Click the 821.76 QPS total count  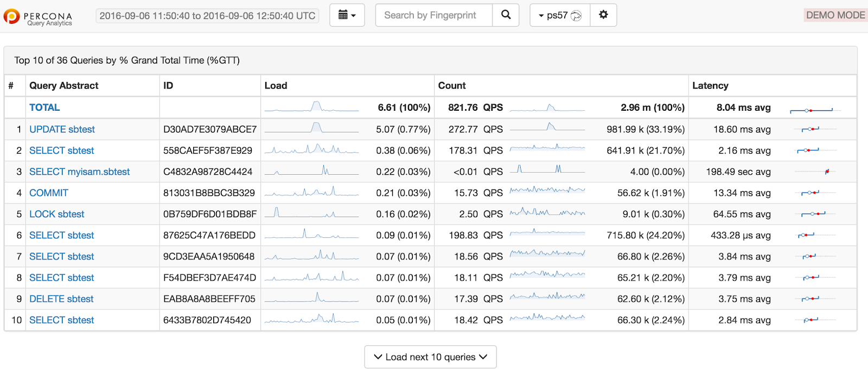475,107
